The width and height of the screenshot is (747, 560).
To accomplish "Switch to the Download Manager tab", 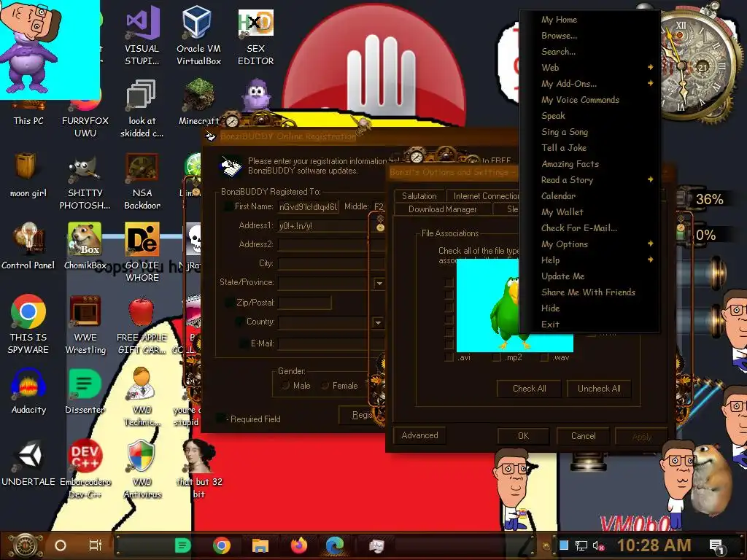I will pos(443,209).
